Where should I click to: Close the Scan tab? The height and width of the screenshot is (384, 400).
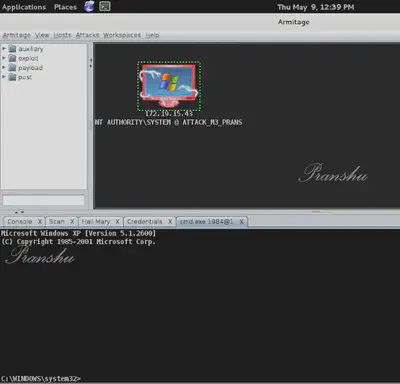[x=72, y=221]
